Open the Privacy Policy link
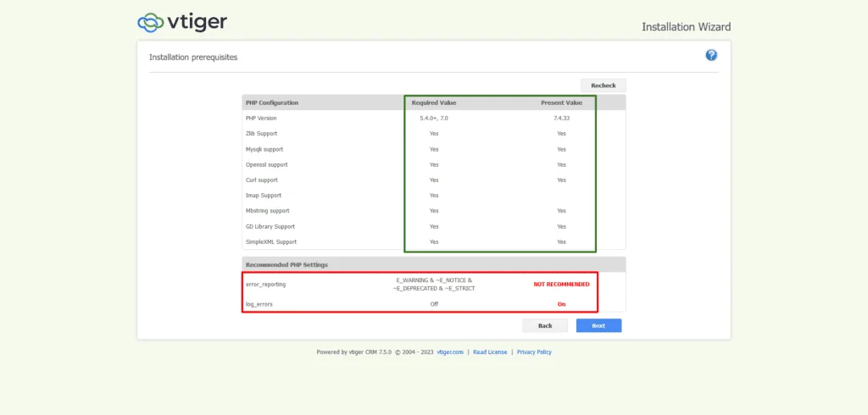 pyautogui.click(x=534, y=352)
